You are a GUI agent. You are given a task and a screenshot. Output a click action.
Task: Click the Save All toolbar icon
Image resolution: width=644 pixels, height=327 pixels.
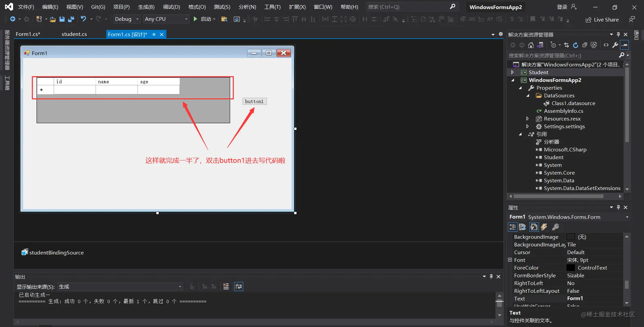(x=71, y=19)
